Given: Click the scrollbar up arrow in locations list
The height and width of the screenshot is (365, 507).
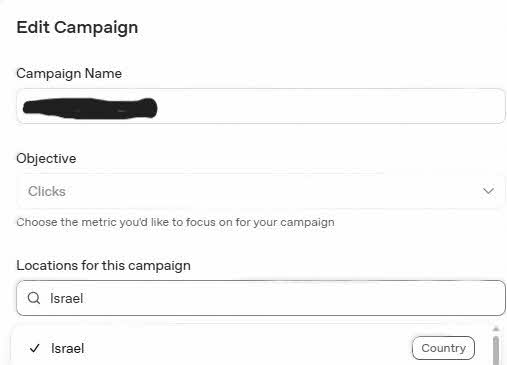Looking at the screenshot, I should click(496, 329).
